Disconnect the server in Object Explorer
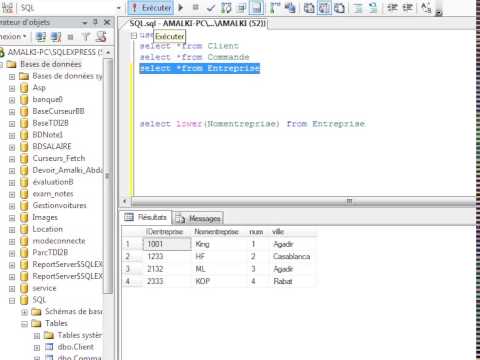 click(x=56, y=36)
